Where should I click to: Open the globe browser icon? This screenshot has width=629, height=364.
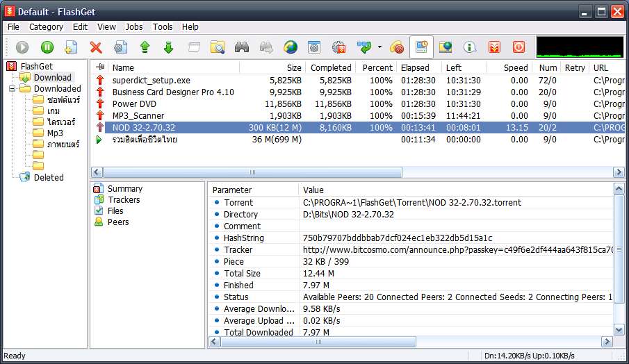tap(290, 47)
